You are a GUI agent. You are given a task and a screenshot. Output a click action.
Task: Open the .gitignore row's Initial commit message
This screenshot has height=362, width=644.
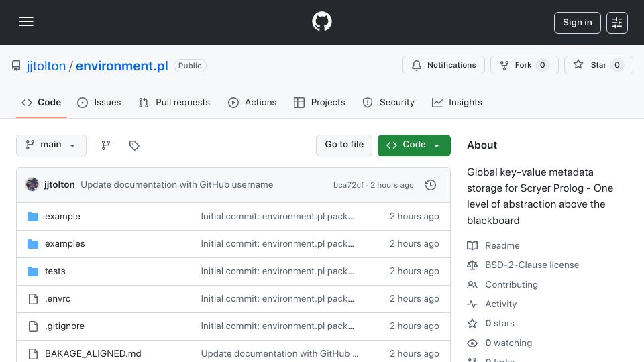pos(277,326)
